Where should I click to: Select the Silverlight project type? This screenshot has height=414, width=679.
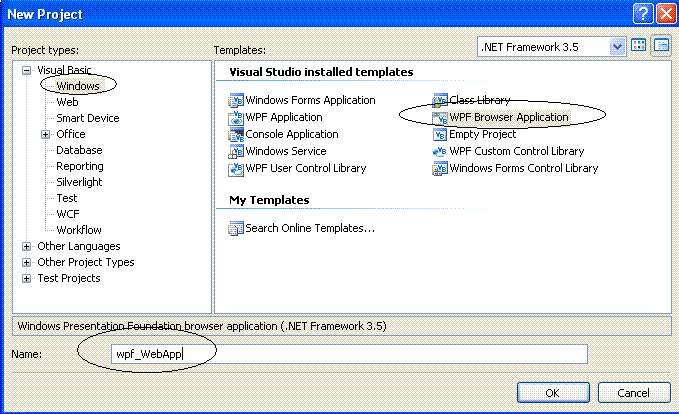(79, 182)
